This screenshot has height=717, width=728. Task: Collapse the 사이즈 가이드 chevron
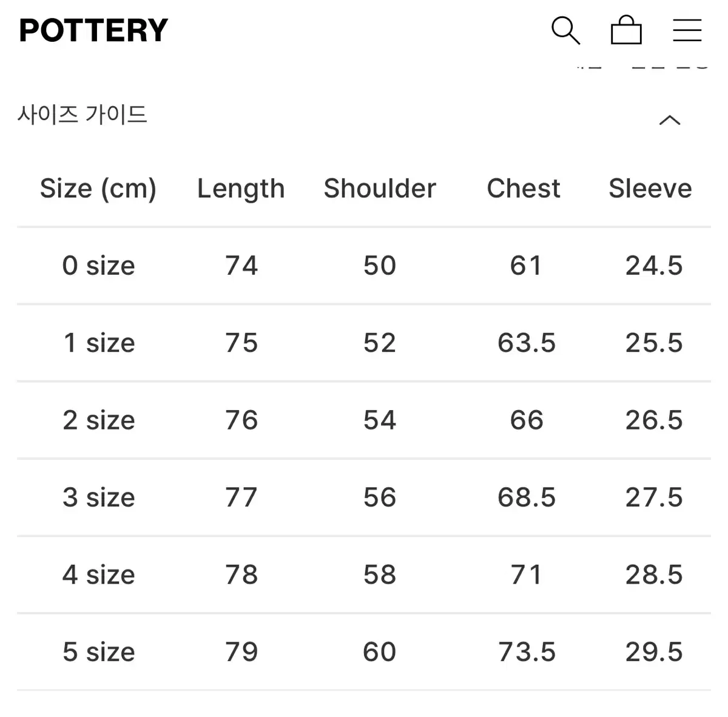[x=670, y=120]
